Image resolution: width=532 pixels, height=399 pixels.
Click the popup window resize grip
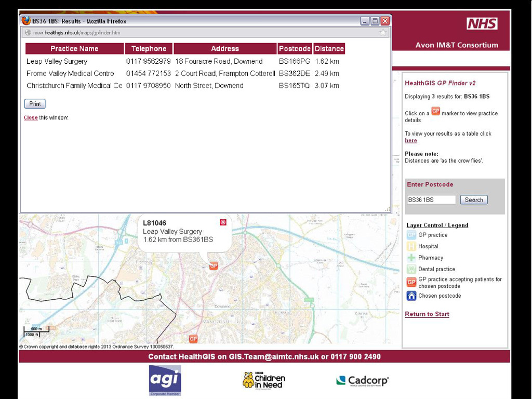click(x=388, y=209)
